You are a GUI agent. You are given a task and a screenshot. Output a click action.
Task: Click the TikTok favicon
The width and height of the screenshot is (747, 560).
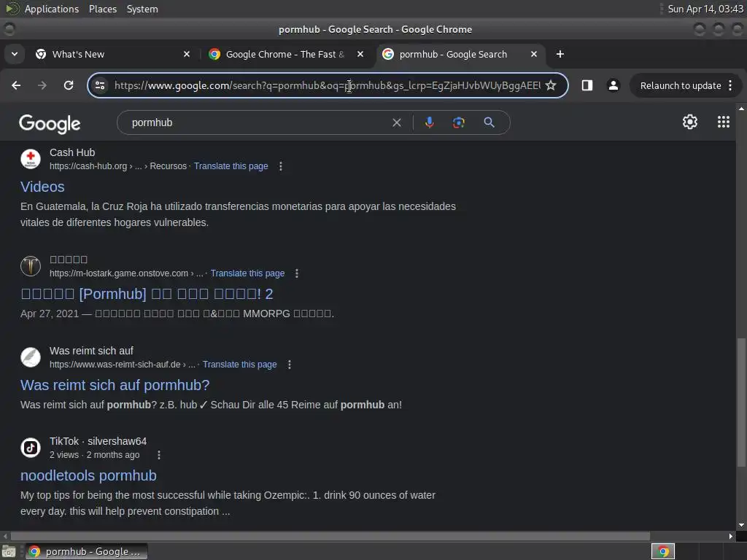pyautogui.click(x=31, y=448)
